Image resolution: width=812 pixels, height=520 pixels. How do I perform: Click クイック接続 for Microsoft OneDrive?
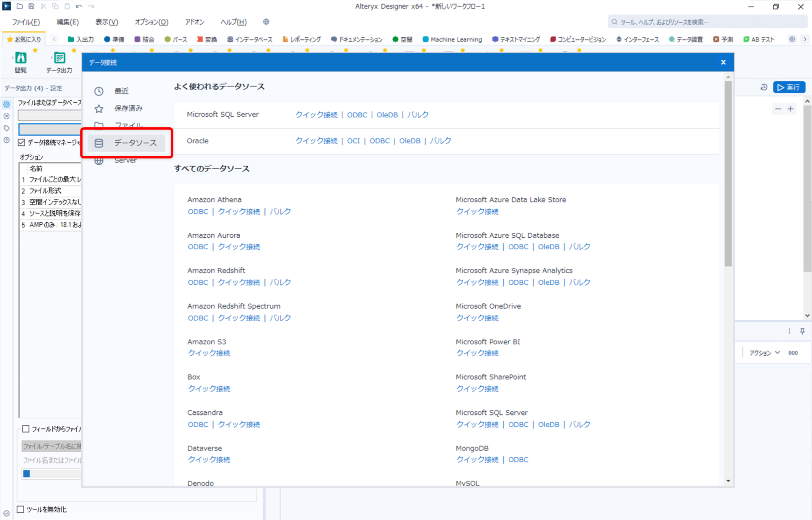pos(477,318)
